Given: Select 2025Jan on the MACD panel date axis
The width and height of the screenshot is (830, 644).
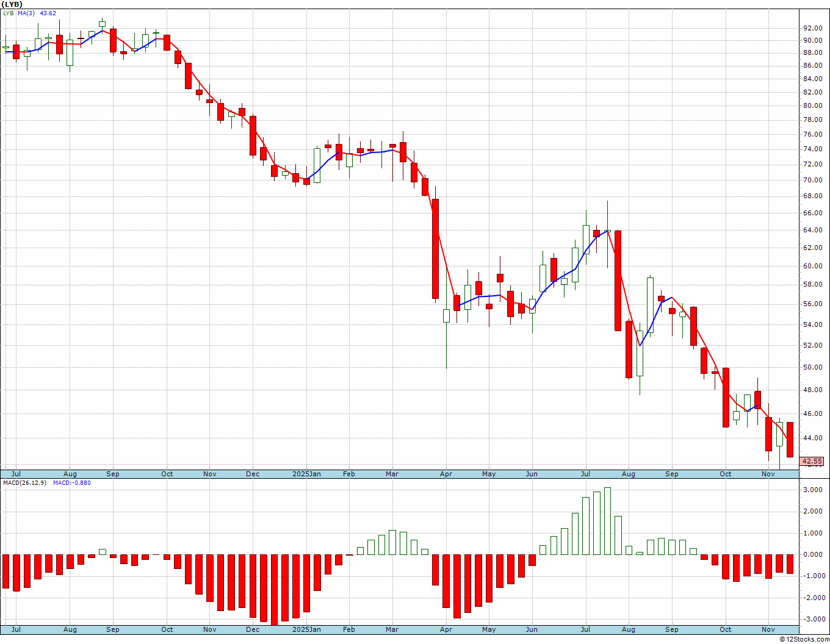Looking at the screenshot, I should [306, 629].
